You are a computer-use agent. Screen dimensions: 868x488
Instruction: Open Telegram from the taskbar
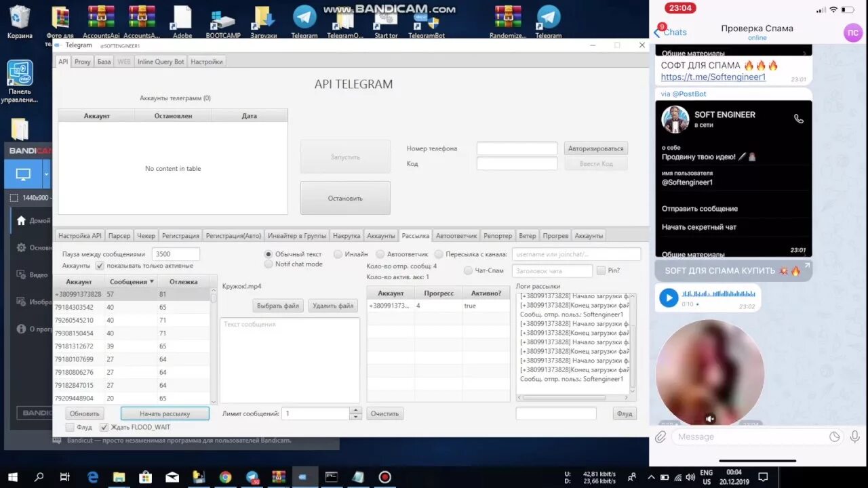(x=252, y=477)
